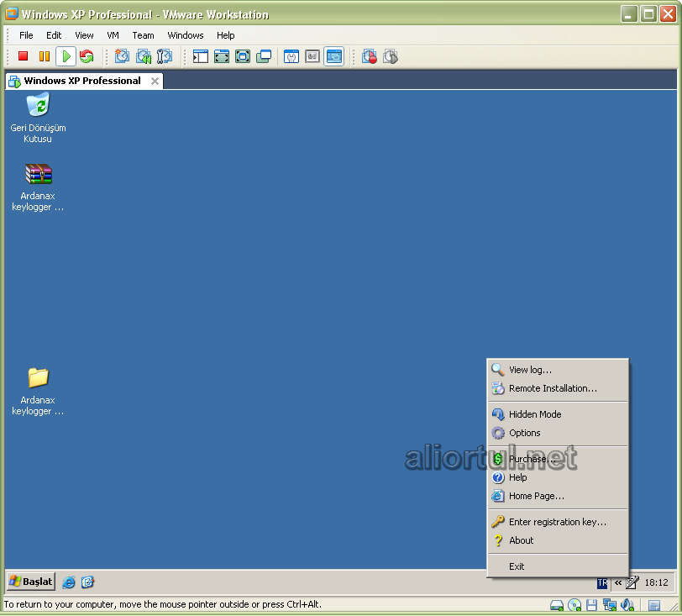Image resolution: width=682 pixels, height=616 pixels.
Task: Reset the virtual machine with the red-green arrows icon
Action: (x=87, y=56)
